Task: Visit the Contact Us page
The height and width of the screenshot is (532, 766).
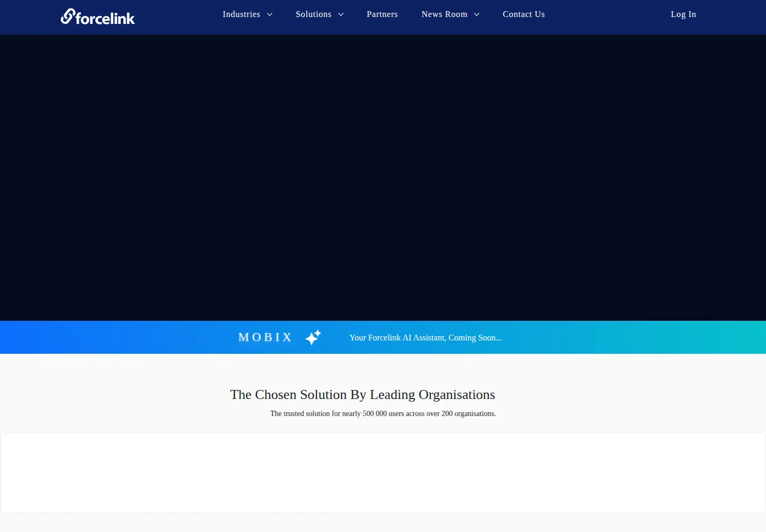Action: pos(523,14)
